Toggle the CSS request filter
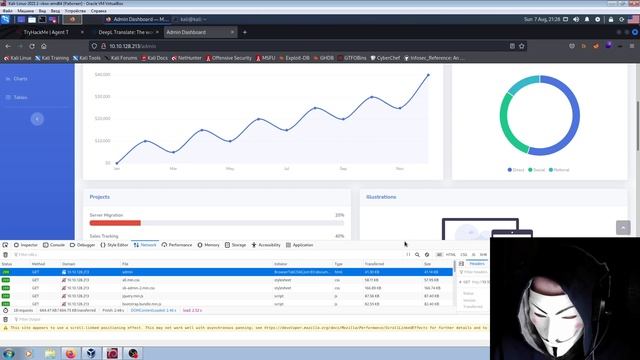This screenshot has width=640, height=360. coord(464,255)
